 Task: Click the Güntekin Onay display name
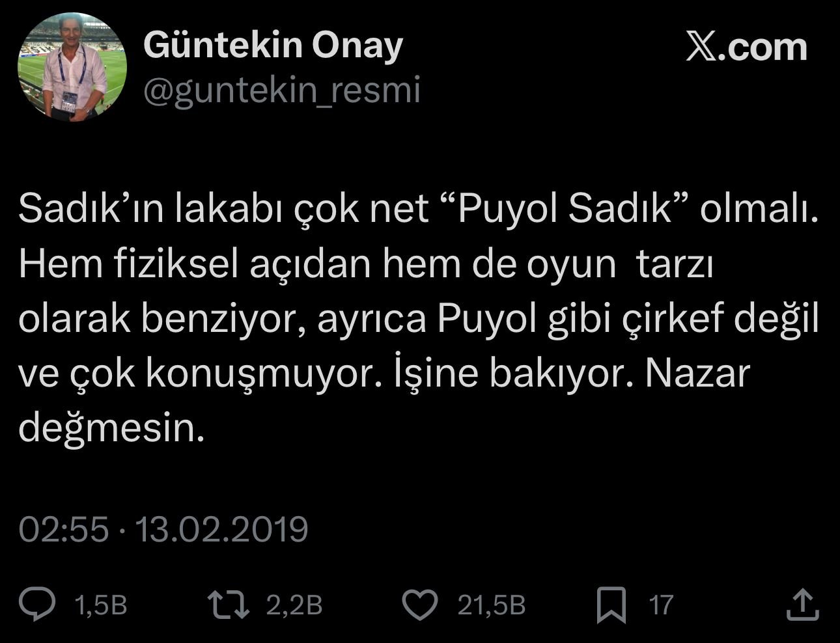coord(273,46)
